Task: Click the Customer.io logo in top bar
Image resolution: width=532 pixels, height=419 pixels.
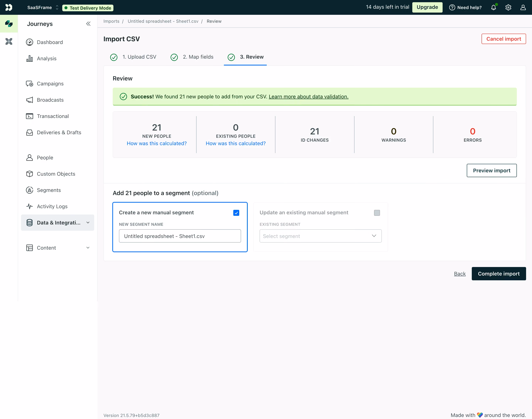Action: (9, 7)
